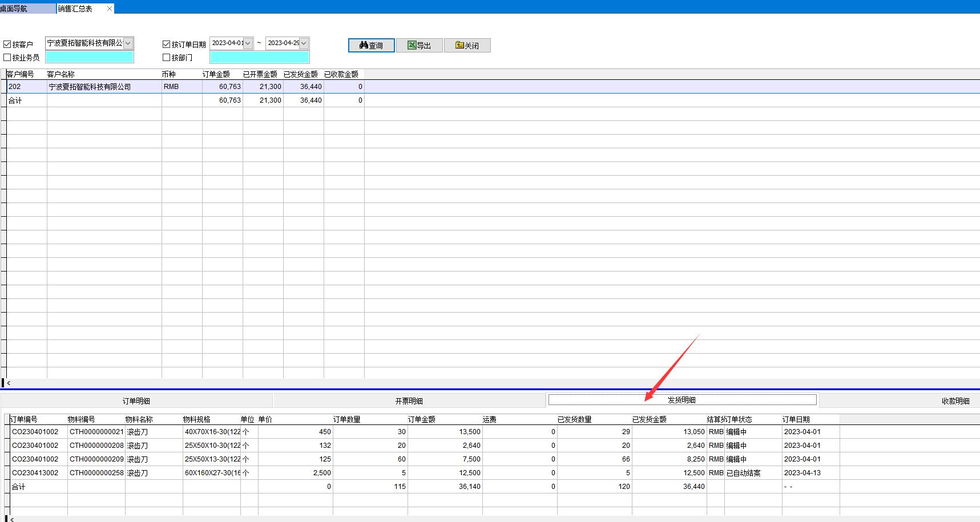This screenshot has width=980, height=522.
Task: Open the 收款明细 detail tab
Action: pos(955,401)
